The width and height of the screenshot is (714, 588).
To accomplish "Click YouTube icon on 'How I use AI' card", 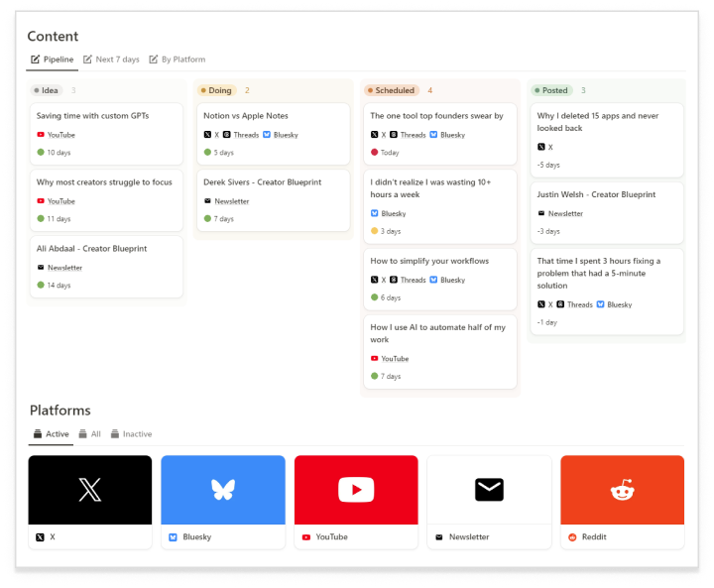I will pos(374,358).
